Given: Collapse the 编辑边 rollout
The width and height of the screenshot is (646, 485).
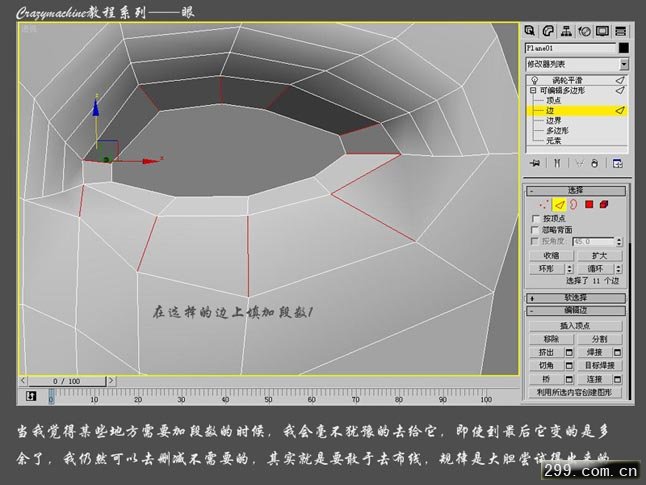Looking at the screenshot, I should (576, 311).
